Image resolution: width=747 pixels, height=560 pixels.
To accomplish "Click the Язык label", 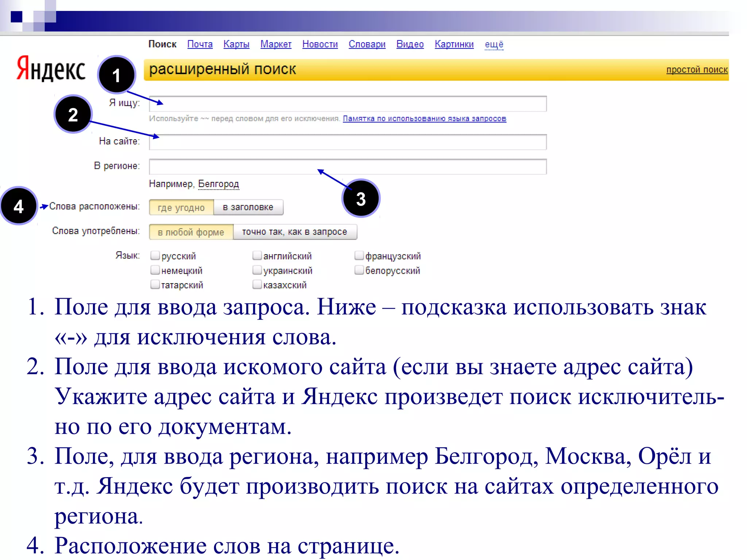I will coord(128,255).
